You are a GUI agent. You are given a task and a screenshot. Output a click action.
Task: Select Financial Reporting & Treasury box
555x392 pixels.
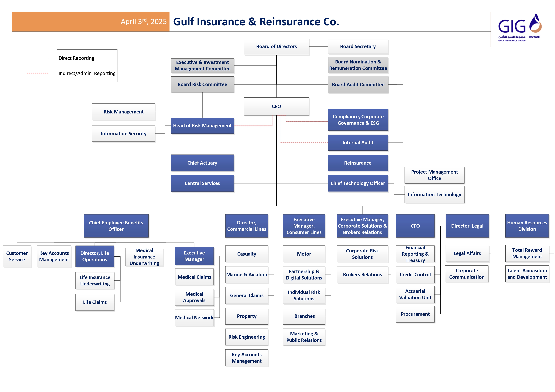415,254
